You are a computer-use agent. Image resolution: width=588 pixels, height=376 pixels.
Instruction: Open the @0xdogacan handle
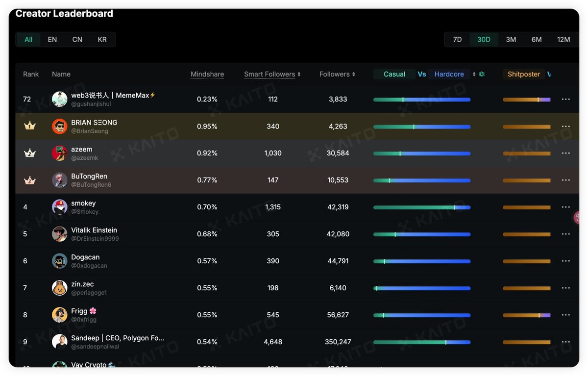click(x=89, y=266)
